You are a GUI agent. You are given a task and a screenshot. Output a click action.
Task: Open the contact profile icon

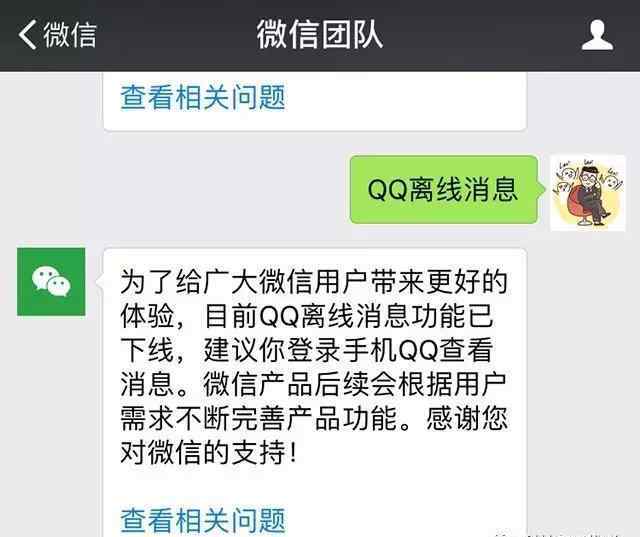click(597, 35)
